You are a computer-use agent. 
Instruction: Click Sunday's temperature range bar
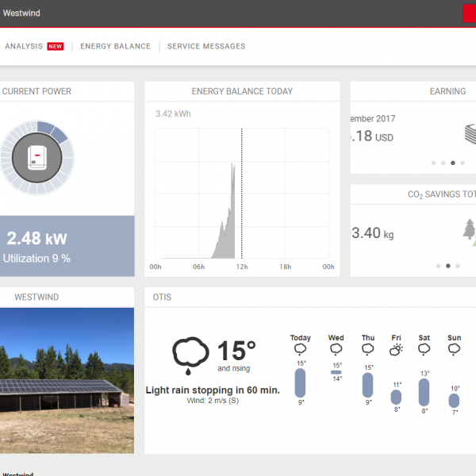(x=454, y=401)
